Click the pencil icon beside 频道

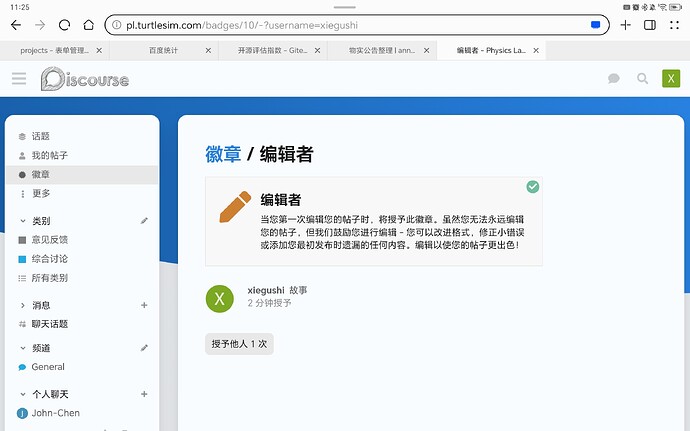[144, 348]
